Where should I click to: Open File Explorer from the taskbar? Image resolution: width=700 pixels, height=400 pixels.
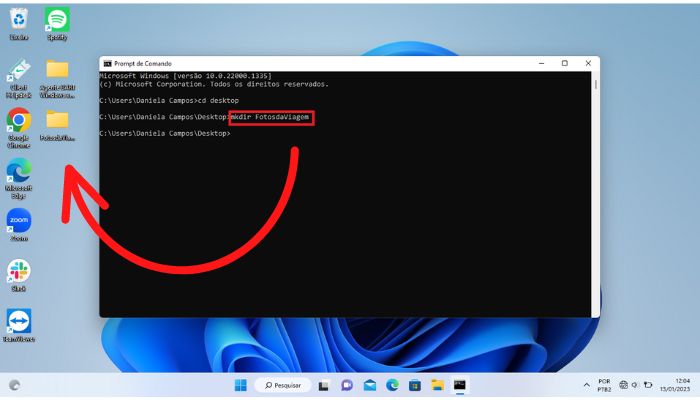tap(438, 385)
